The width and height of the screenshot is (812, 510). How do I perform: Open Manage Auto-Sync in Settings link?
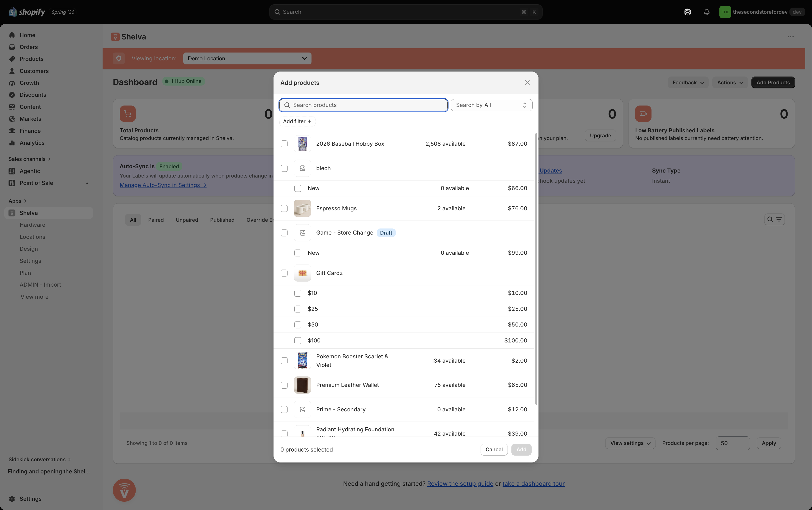pyautogui.click(x=163, y=185)
